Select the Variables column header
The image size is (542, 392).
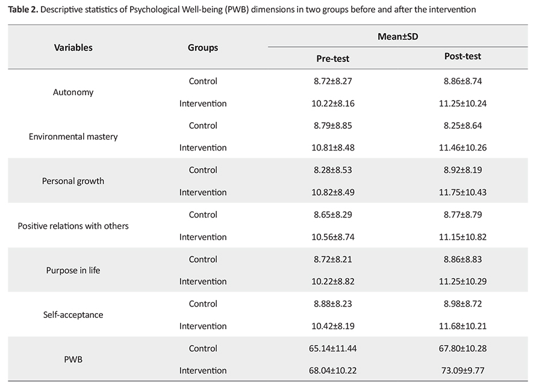pyautogui.click(x=73, y=47)
